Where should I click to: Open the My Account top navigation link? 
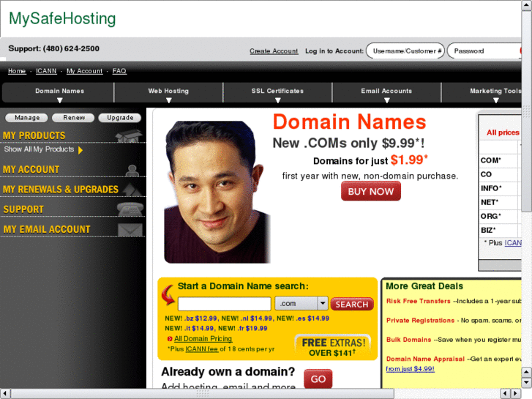point(84,71)
